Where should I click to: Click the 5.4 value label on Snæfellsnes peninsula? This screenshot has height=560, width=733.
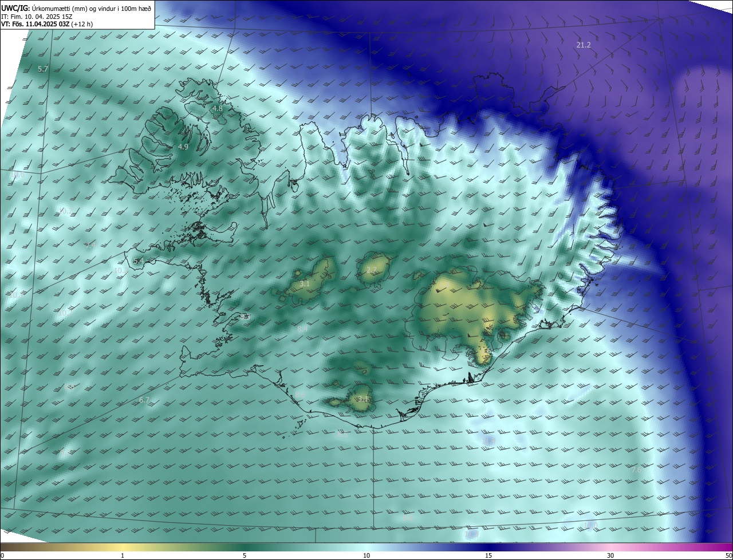(139, 261)
